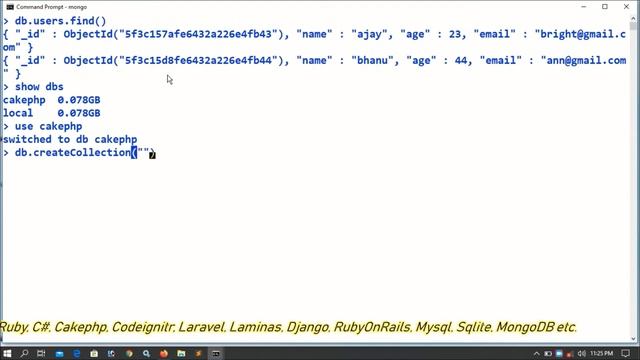The width and height of the screenshot is (640, 360).
Task: Click 'switched to db cakephp' output line
Action: [70, 139]
